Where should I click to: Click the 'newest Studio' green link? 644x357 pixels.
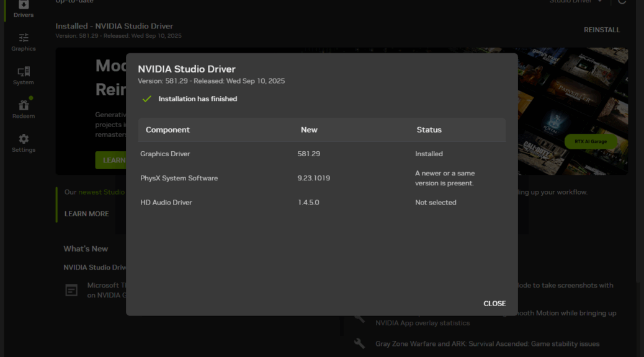point(102,192)
